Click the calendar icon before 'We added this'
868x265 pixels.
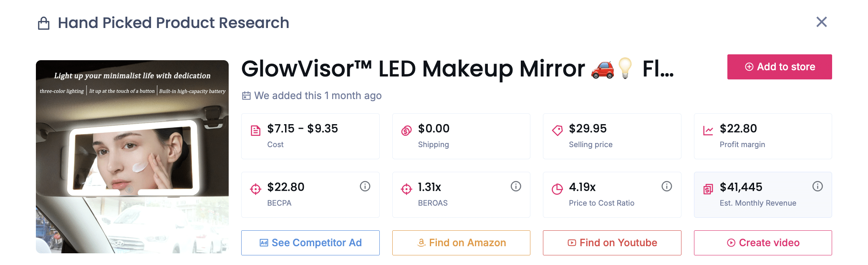pos(246,96)
